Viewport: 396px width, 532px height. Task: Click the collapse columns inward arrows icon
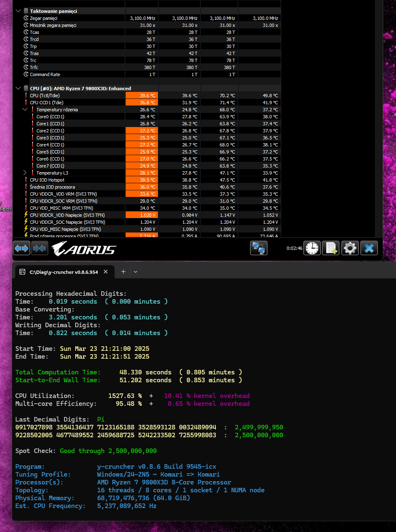(x=40, y=248)
